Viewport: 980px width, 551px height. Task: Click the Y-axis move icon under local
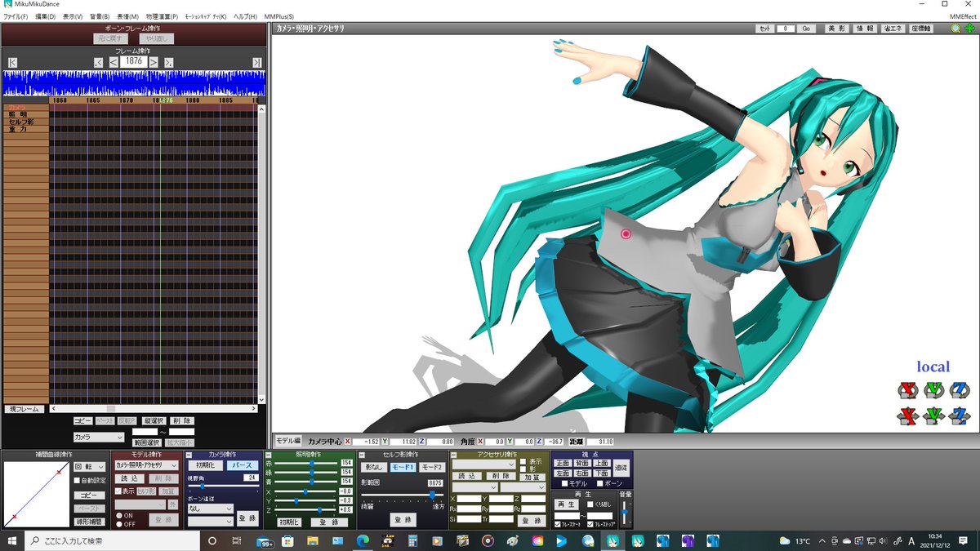[933, 416]
